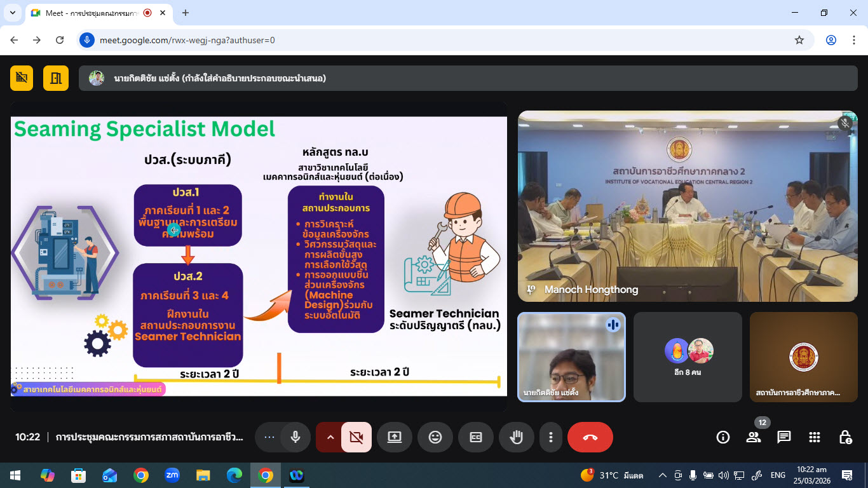The image size is (868, 488).
Task: Raise hand in the meeting
Action: click(517, 437)
